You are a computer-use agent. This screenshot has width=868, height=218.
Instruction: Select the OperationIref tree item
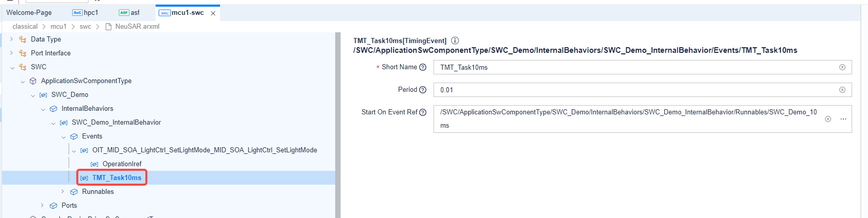point(122,164)
